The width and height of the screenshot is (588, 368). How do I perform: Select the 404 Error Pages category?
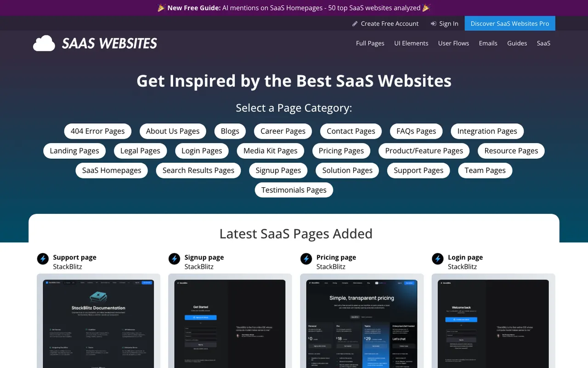98,131
